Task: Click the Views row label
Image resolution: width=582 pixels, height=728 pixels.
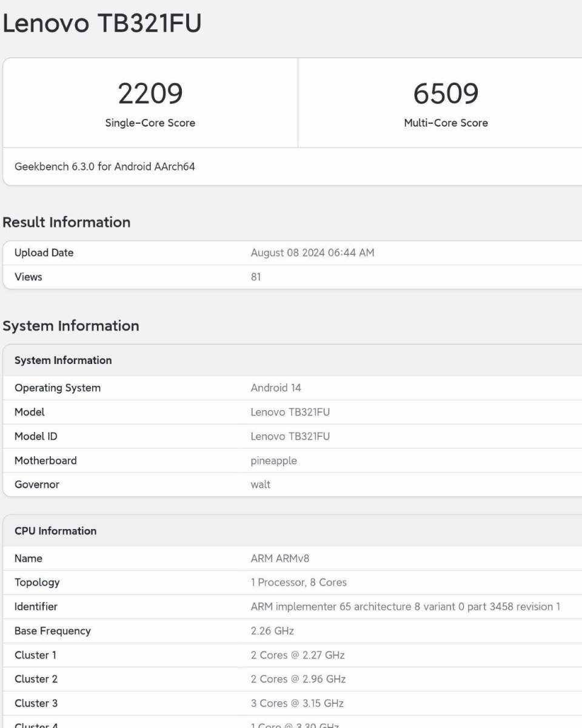Action: (x=28, y=277)
